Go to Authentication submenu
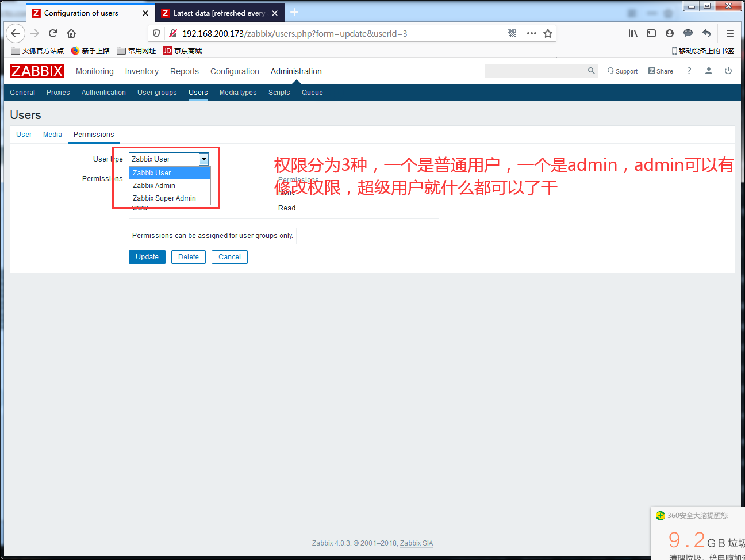The height and width of the screenshot is (560, 745). pos(103,93)
